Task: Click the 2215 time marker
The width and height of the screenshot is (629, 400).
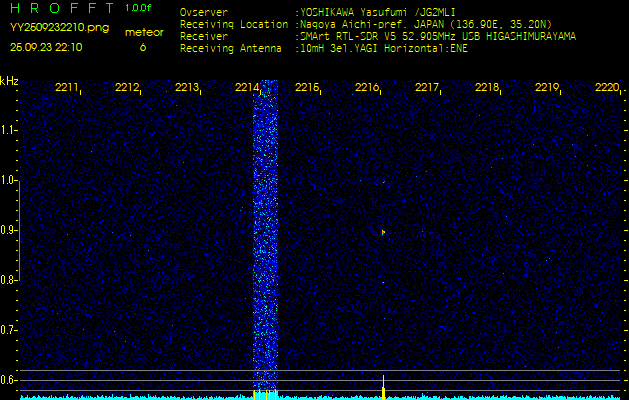Action: point(307,87)
